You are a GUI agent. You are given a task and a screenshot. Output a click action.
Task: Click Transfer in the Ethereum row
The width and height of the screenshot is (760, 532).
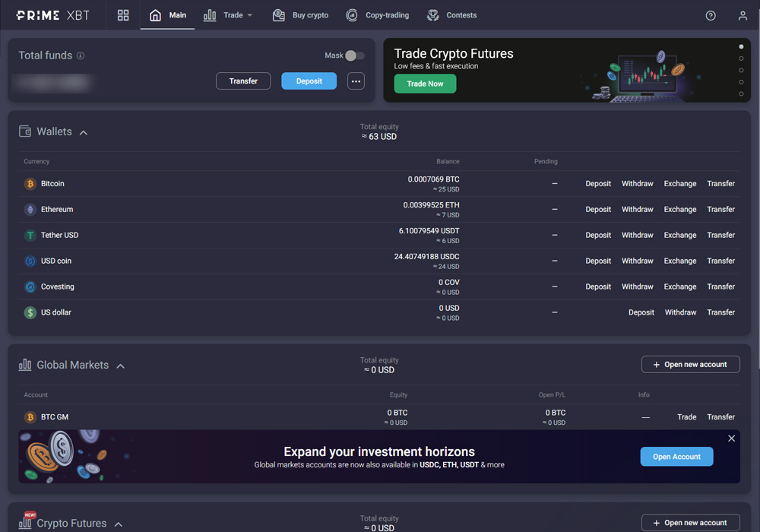point(720,209)
